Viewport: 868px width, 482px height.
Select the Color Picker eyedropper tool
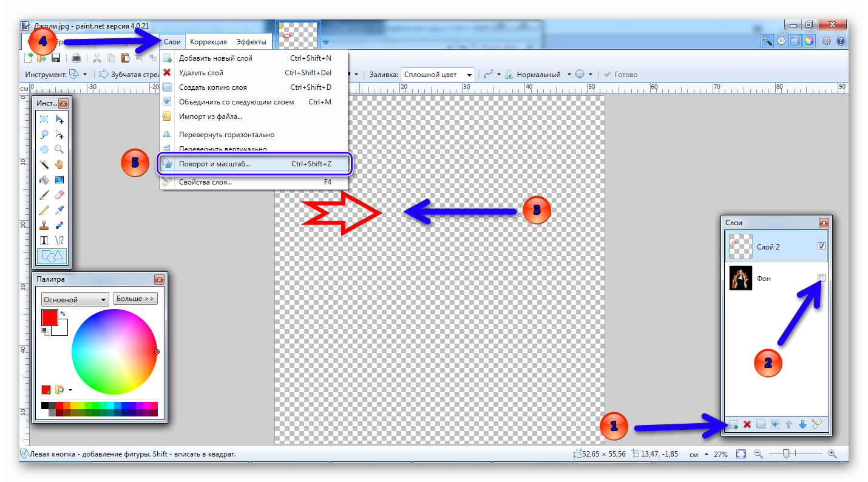(59, 210)
